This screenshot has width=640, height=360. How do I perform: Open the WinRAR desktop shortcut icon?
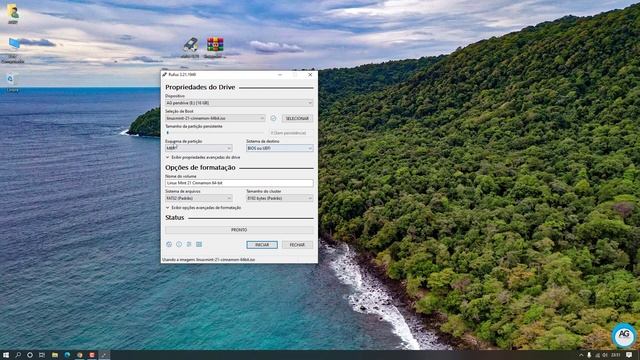tap(215, 47)
